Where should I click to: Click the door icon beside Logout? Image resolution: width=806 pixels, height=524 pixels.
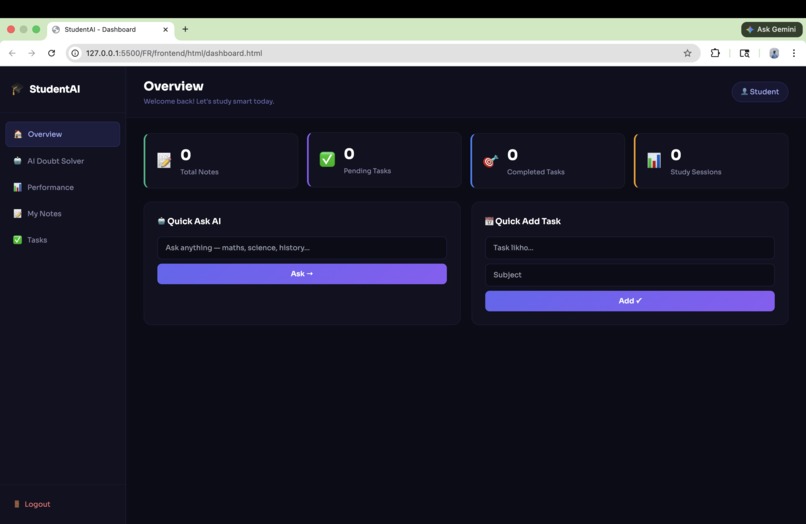(x=16, y=504)
